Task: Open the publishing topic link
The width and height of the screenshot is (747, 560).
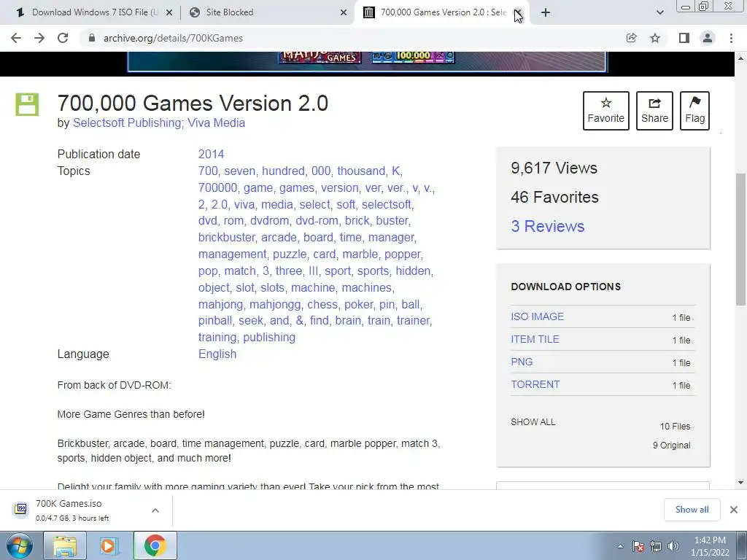Action: 269,337
